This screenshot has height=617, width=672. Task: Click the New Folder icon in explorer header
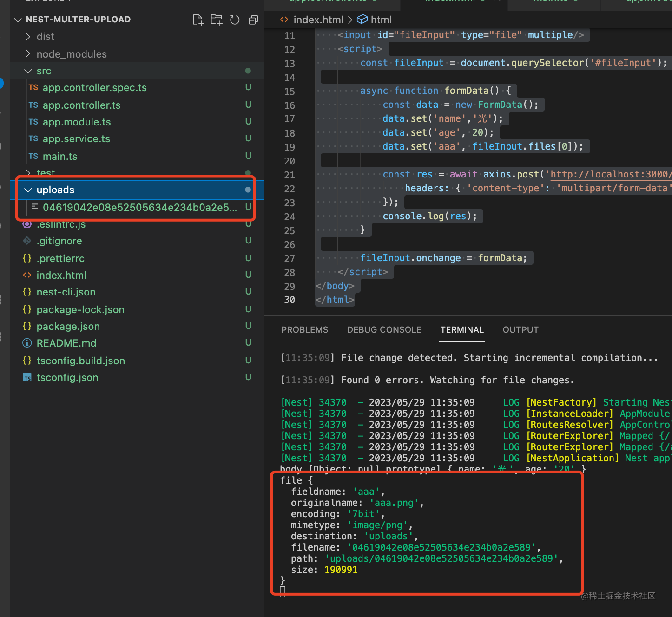(217, 20)
